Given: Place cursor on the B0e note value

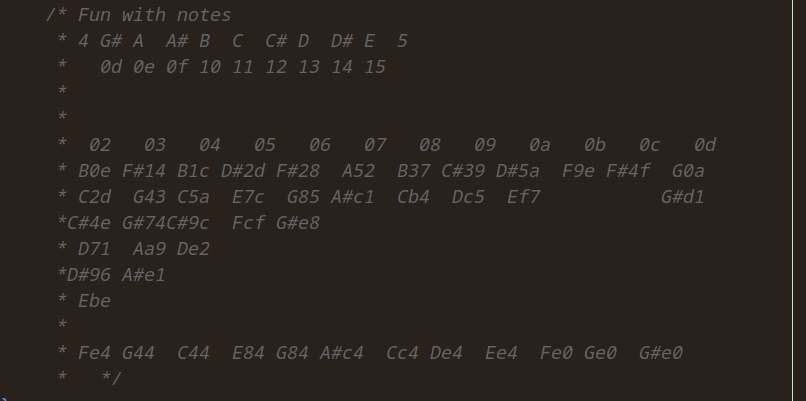Looking at the screenshot, I should point(94,171).
